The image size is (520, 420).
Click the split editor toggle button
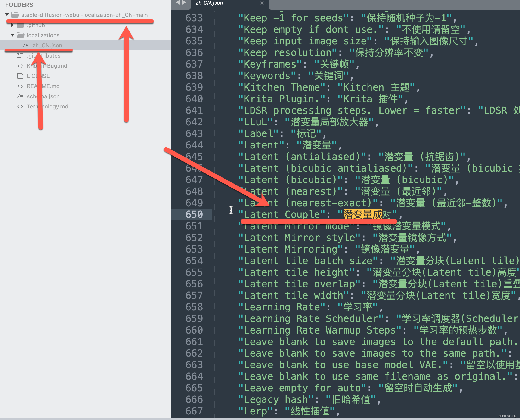pyautogui.click(x=178, y=3)
